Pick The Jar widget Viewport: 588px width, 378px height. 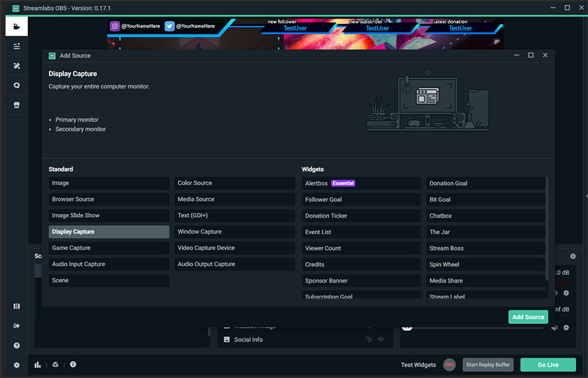pos(486,232)
